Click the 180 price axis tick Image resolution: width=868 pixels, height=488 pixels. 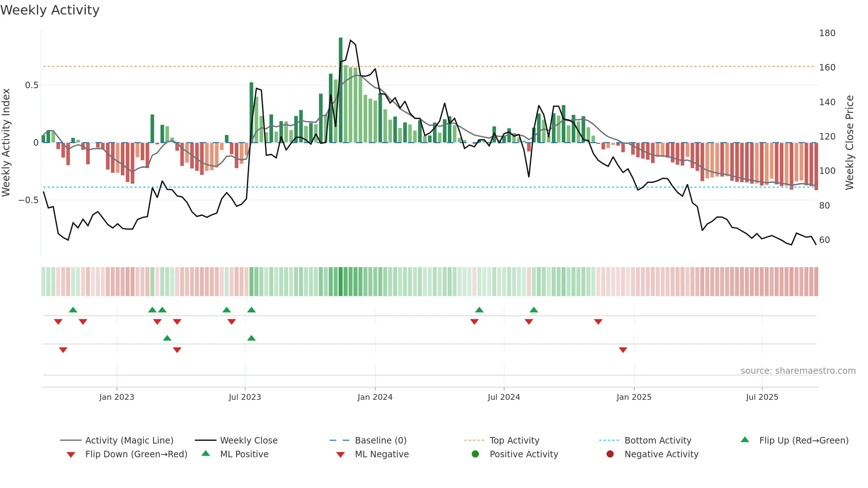coord(827,33)
